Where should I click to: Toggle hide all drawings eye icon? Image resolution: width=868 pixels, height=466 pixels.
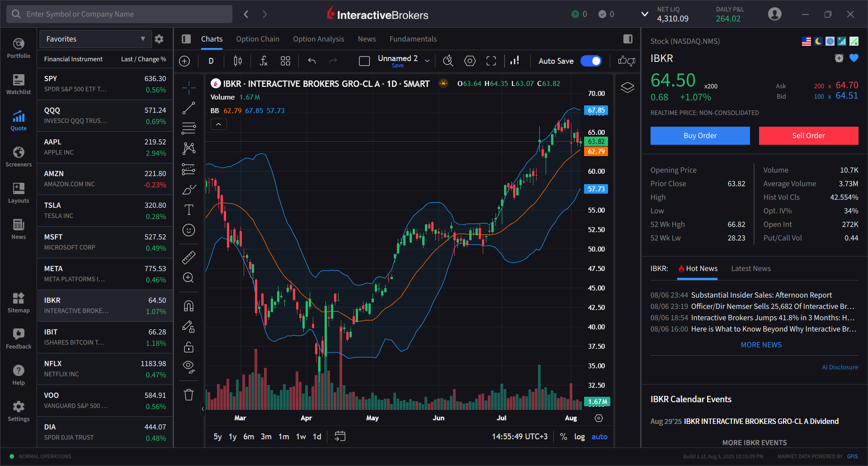189,367
